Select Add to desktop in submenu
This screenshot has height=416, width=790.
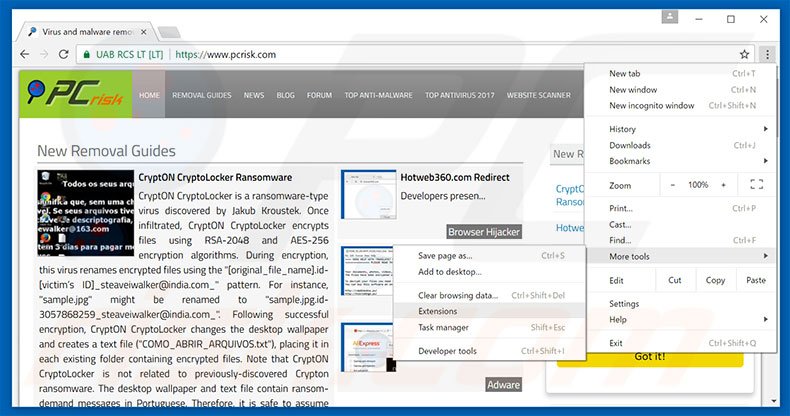pos(489,272)
